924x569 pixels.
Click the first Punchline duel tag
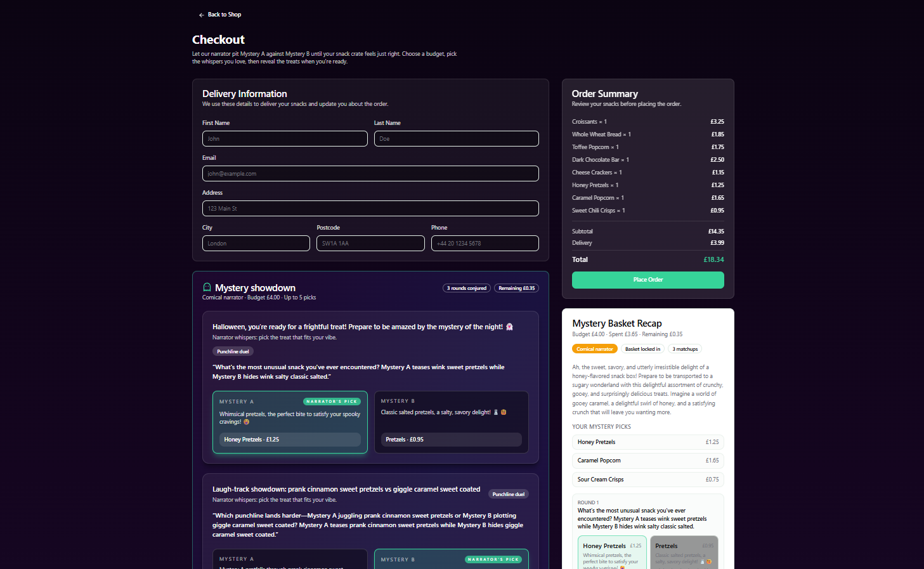click(x=233, y=351)
